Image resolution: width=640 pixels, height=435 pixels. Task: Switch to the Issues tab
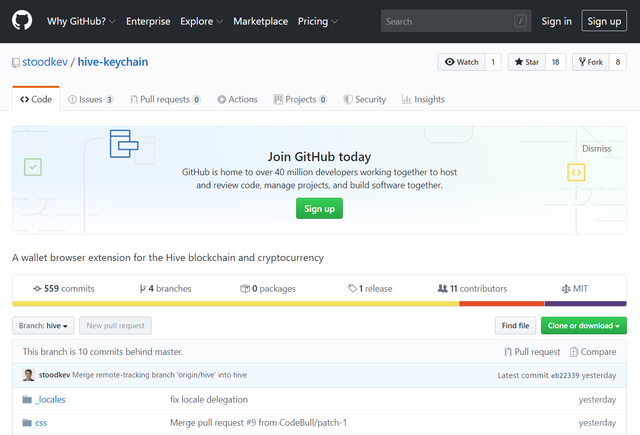[91, 99]
